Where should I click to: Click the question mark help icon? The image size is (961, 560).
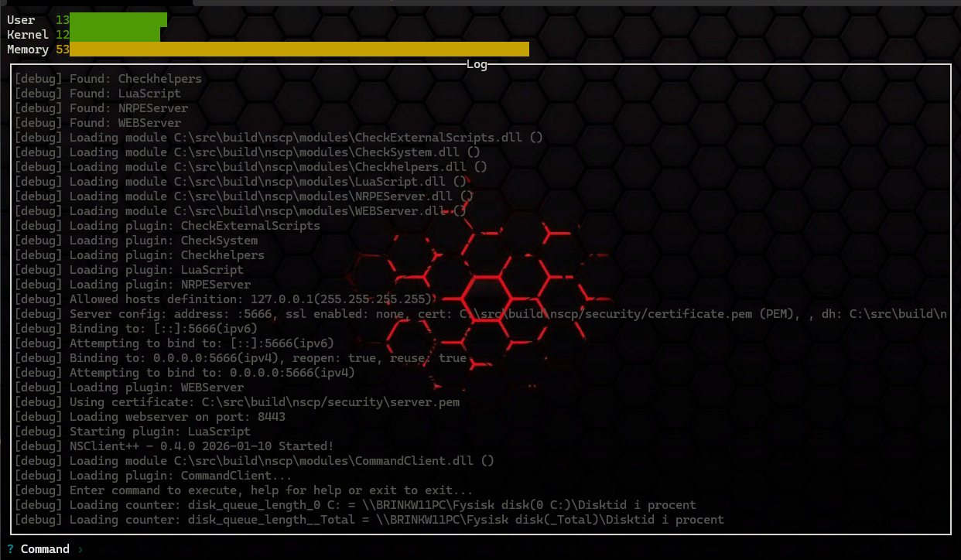tap(9, 549)
